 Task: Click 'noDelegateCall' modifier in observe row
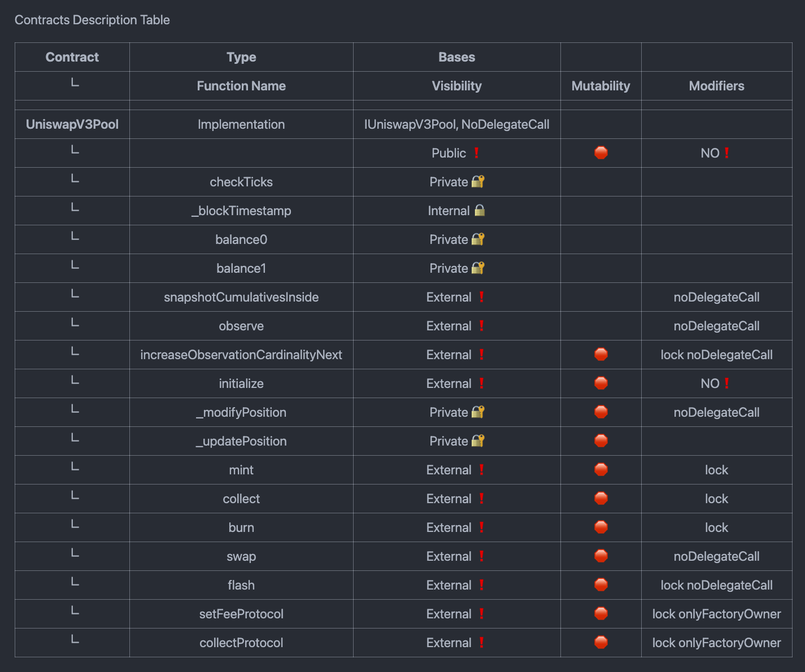click(716, 326)
